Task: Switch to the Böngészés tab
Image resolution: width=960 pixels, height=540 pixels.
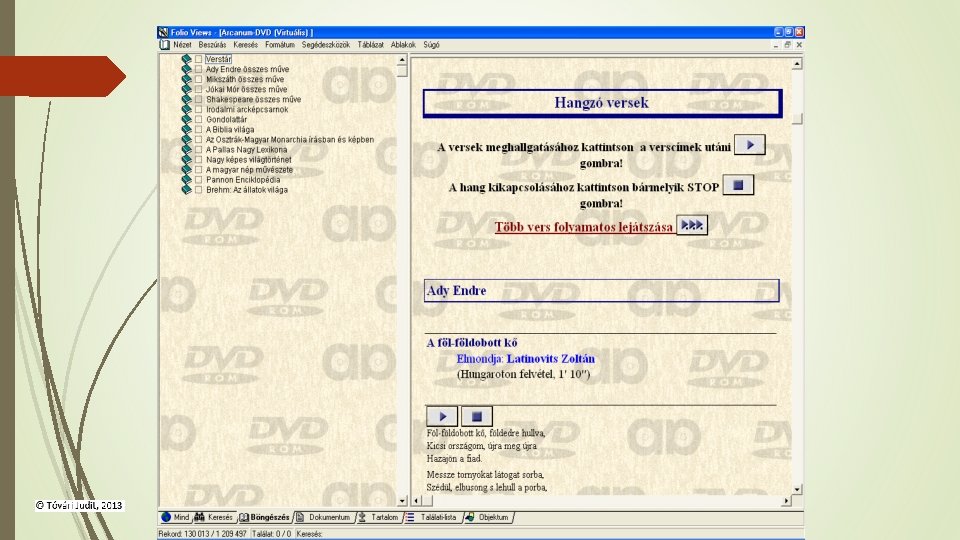Action: tap(264, 517)
